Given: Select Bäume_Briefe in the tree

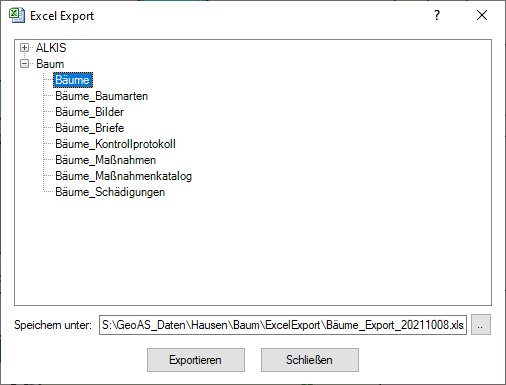Looking at the screenshot, I should click(89, 128).
